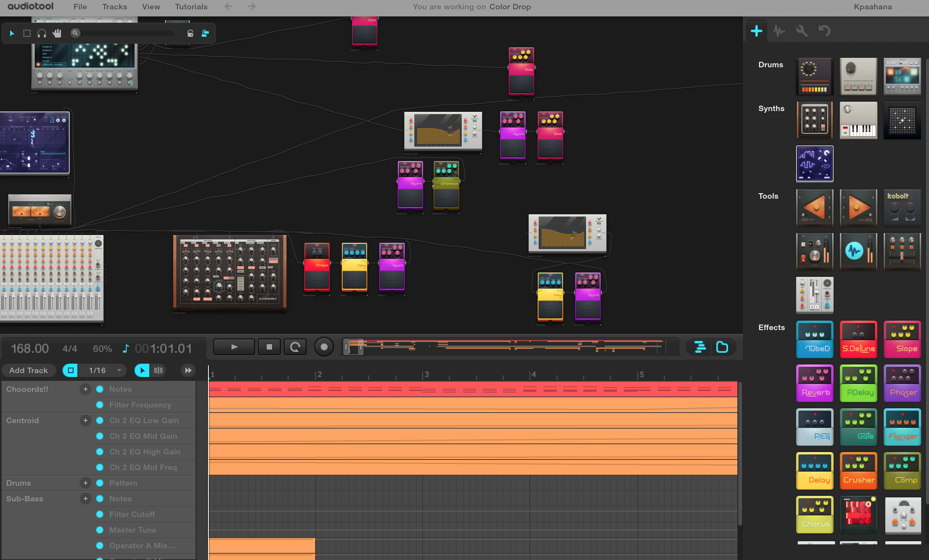
Task: Add the left-pointing orange splitter tool
Action: (815, 208)
